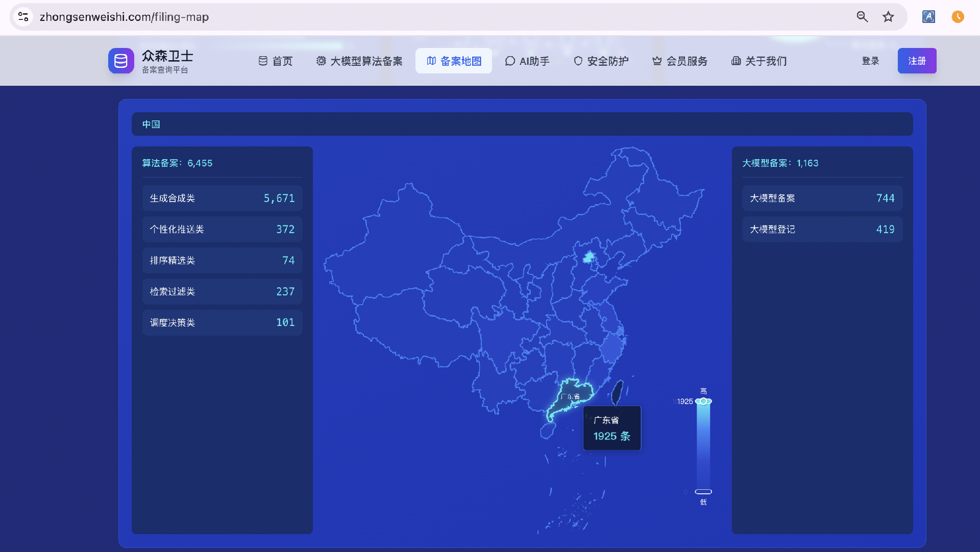Image resolution: width=980 pixels, height=552 pixels.
Task: Open 安全防护 shield menu item
Action: (x=601, y=61)
